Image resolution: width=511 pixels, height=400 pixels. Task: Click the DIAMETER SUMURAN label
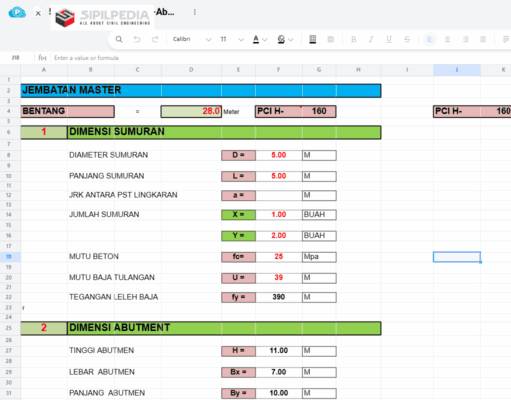108,155
